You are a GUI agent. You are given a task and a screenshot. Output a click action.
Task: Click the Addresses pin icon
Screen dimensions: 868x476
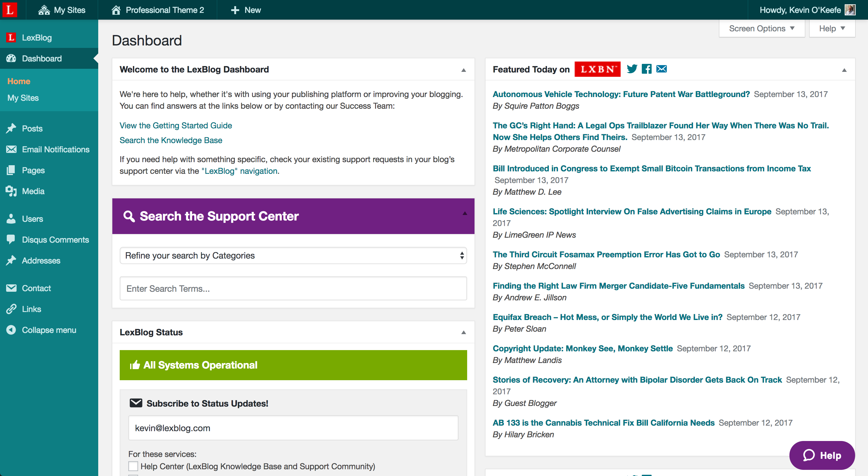[11, 261]
